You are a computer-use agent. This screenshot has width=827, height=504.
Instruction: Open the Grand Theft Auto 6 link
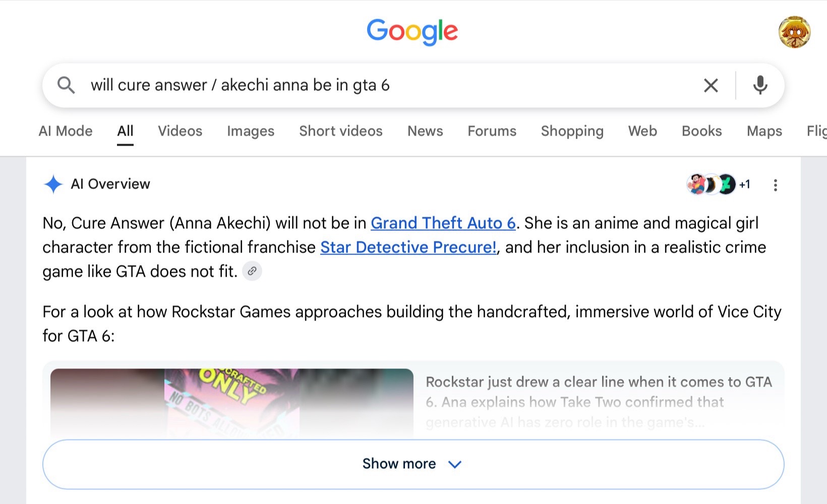click(443, 223)
